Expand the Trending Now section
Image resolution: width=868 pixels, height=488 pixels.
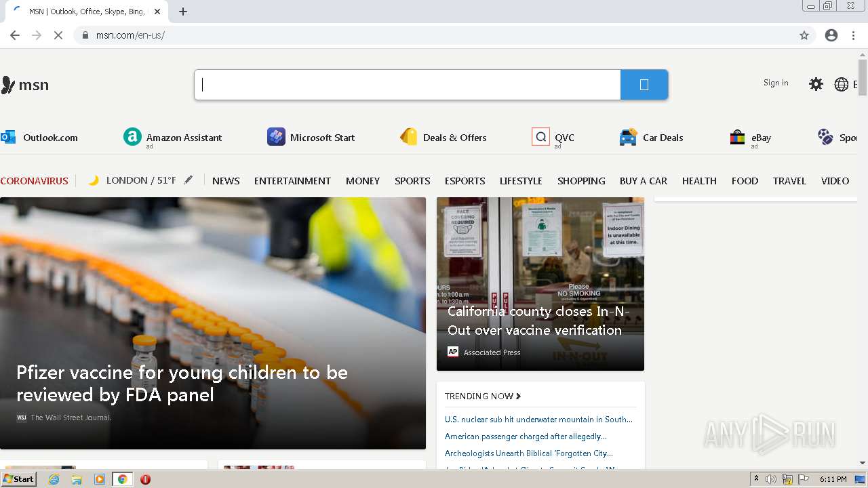pos(483,396)
